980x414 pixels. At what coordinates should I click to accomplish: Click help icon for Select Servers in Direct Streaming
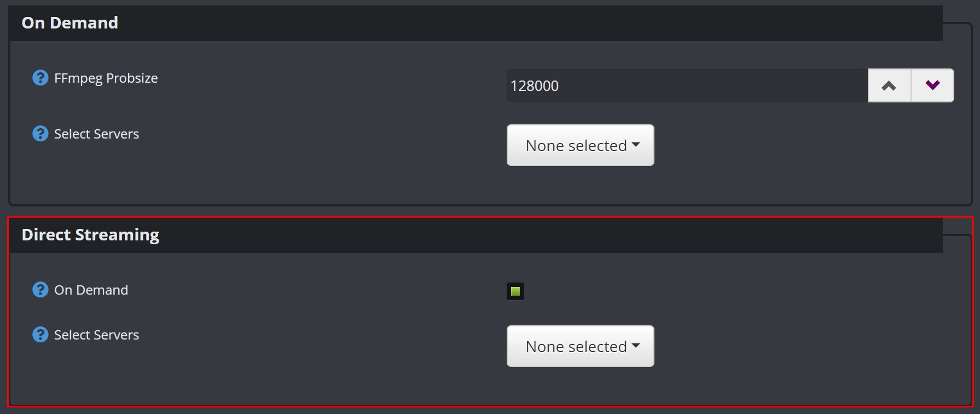click(x=40, y=335)
